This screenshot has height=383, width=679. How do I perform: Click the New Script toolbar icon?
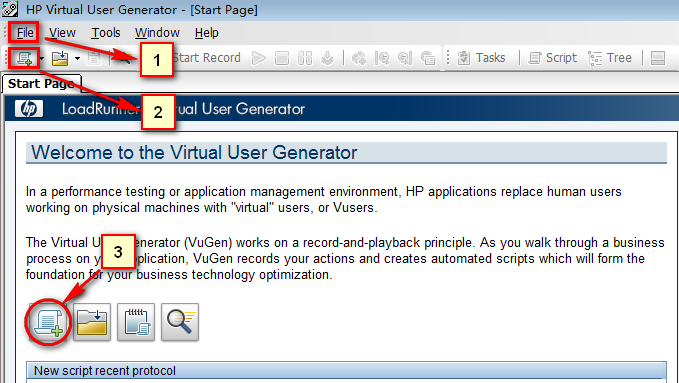click(24, 58)
